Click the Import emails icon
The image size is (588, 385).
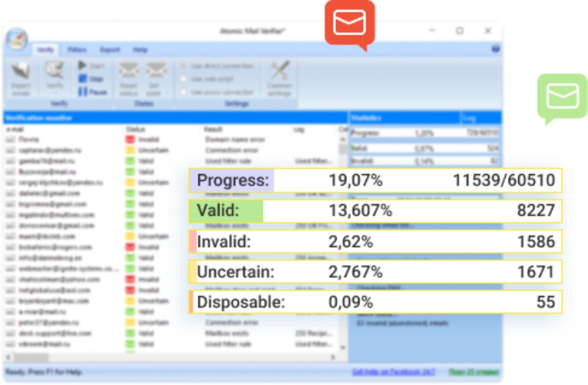[x=21, y=72]
